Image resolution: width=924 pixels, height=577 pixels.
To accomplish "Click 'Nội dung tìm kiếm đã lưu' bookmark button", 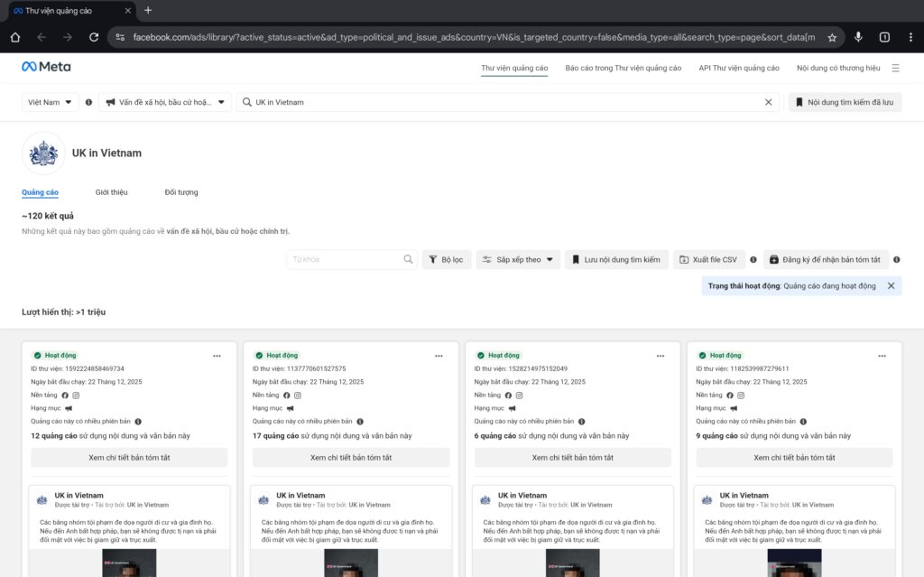I will coord(846,101).
